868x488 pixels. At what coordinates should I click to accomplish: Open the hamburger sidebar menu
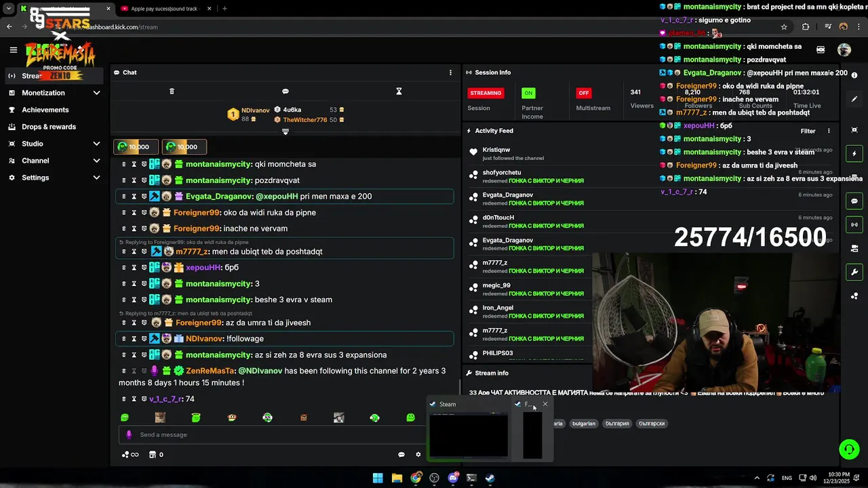click(x=13, y=49)
